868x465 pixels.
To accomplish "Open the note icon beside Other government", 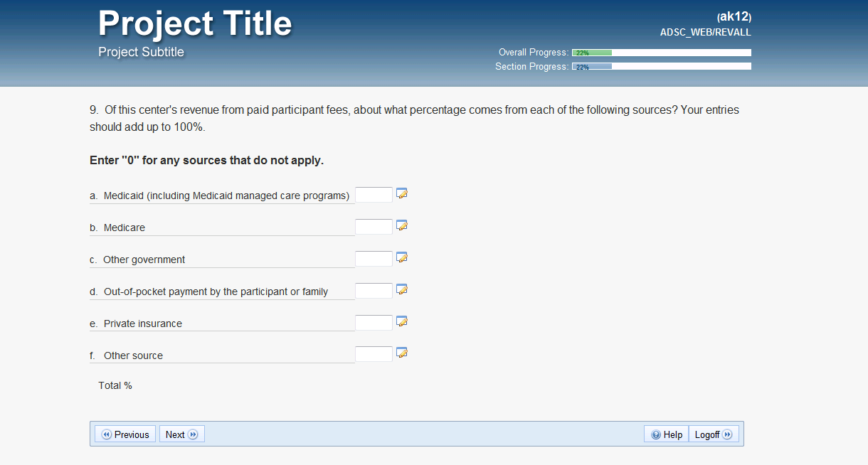I will pyautogui.click(x=402, y=257).
